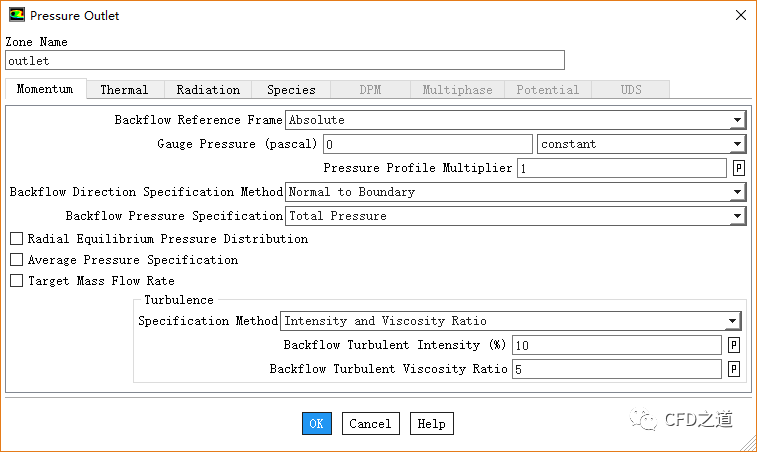Image resolution: width=757 pixels, height=452 pixels.
Task: Enable Radial Equilibrium Pressure Distribution
Action: [x=17, y=239]
